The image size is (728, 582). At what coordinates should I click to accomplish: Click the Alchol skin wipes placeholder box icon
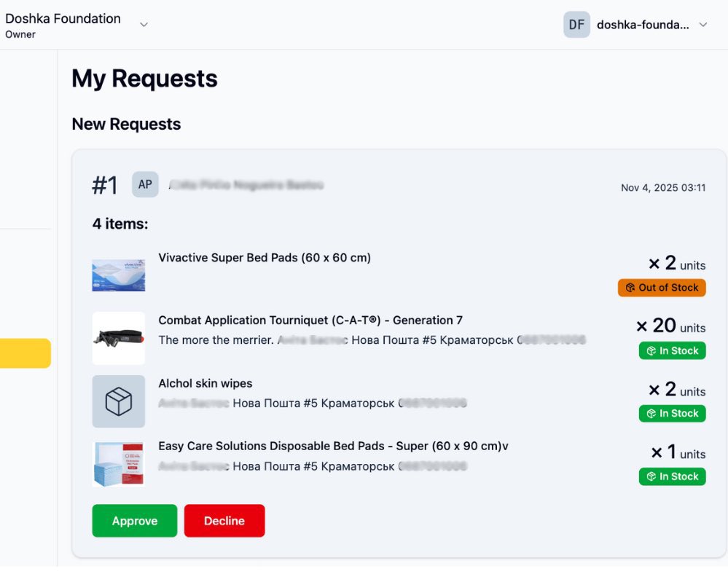coord(118,401)
